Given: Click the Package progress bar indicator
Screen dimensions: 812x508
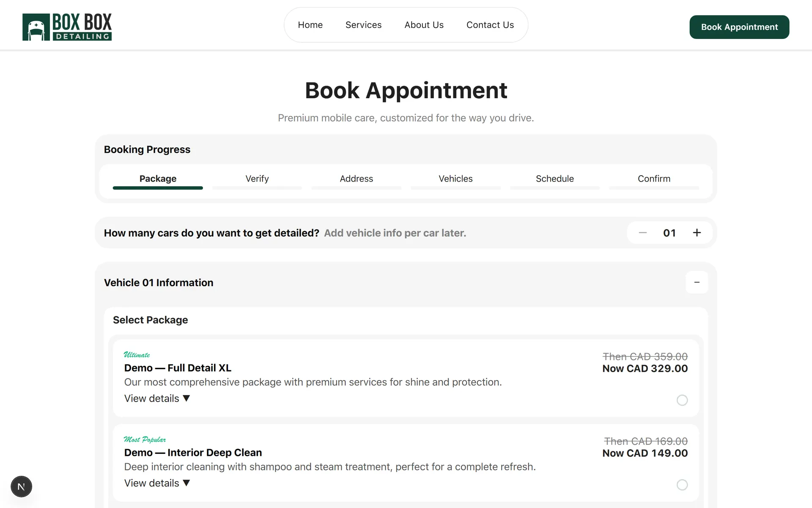Looking at the screenshot, I should [158, 188].
